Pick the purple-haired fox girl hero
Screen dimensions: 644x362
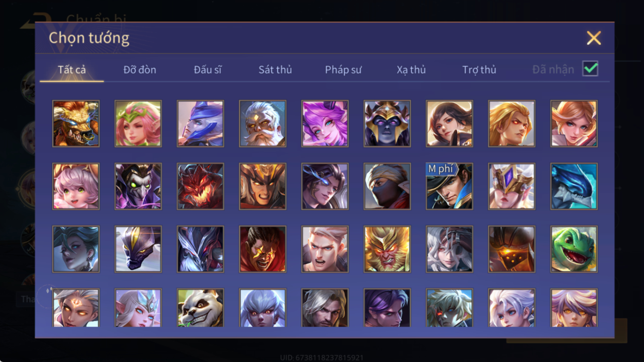pyautogui.click(x=325, y=124)
